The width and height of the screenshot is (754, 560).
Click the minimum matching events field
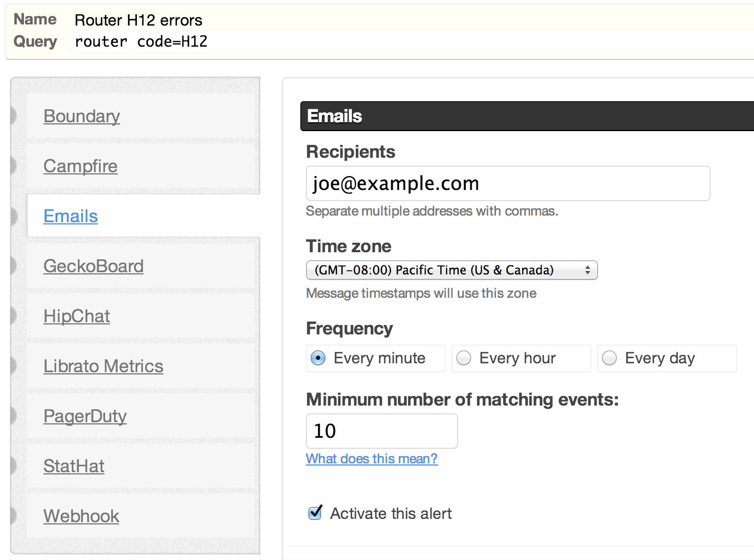381,431
